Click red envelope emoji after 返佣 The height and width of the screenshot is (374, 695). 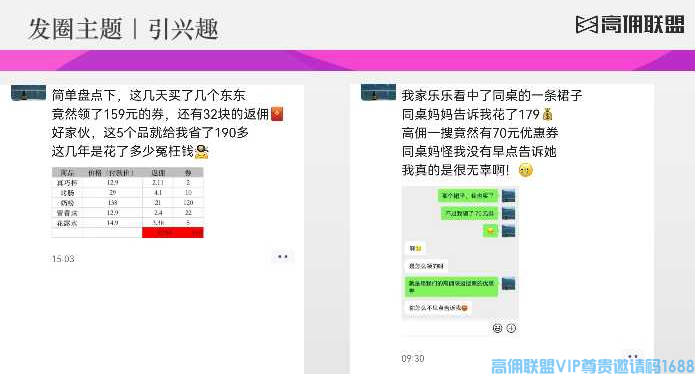pyautogui.click(x=277, y=114)
